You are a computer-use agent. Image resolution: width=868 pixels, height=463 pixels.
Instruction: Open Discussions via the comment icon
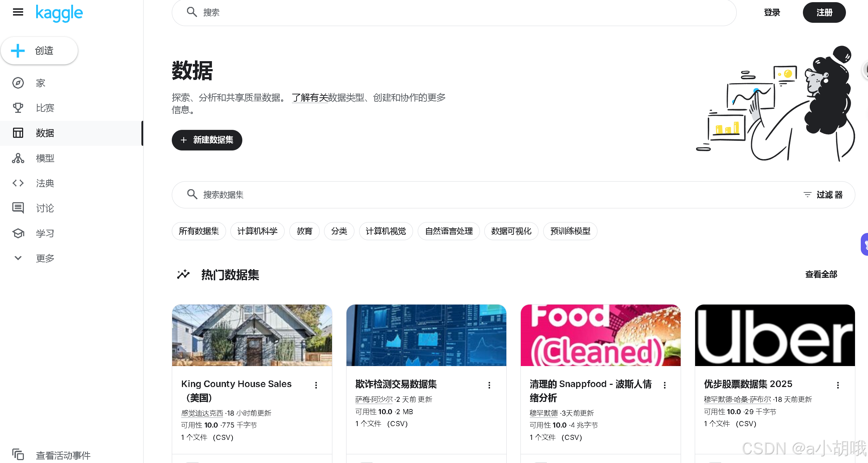coord(18,208)
